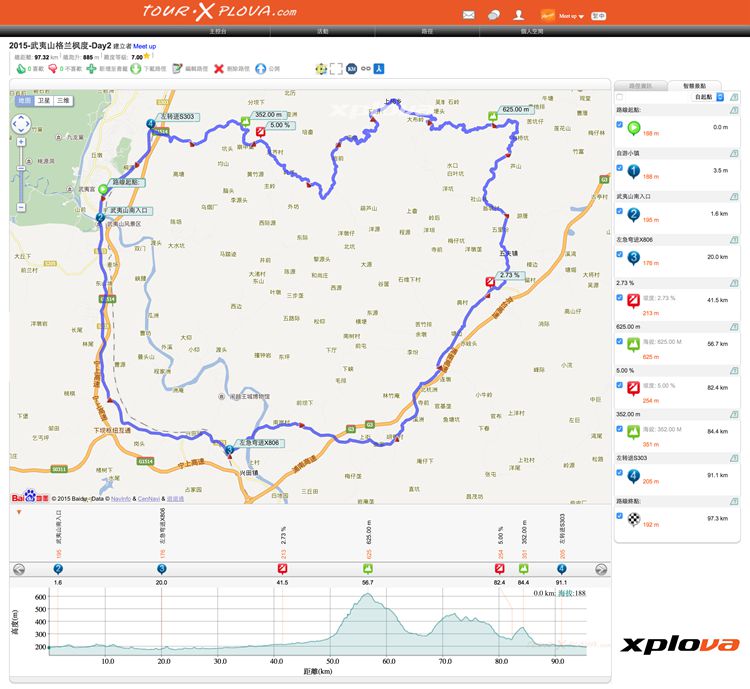Open the Meet up dropdown in header
This screenshot has width=750, height=689.
[574, 16]
